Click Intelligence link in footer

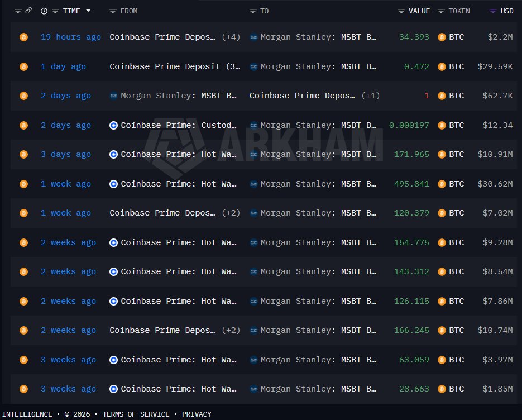tap(27, 414)
